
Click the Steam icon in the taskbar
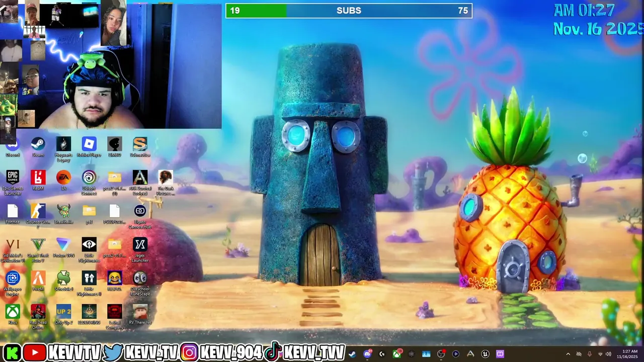coord(352,354)
